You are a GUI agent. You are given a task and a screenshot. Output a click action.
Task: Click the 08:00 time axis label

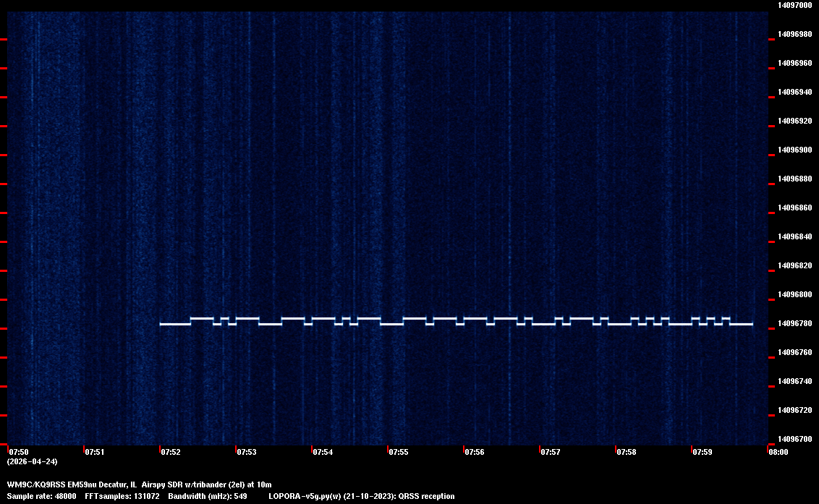click(x=778, y=452)
